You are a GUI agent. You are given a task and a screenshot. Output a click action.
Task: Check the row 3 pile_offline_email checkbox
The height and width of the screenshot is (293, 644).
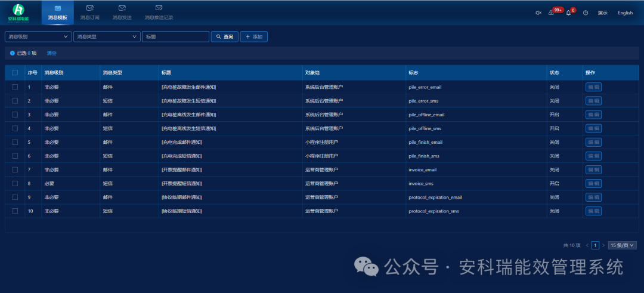(x=15, y=115)
